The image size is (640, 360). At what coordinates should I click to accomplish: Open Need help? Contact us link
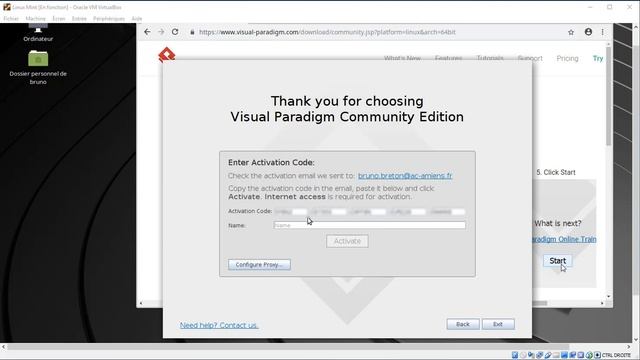coord(219,325)
